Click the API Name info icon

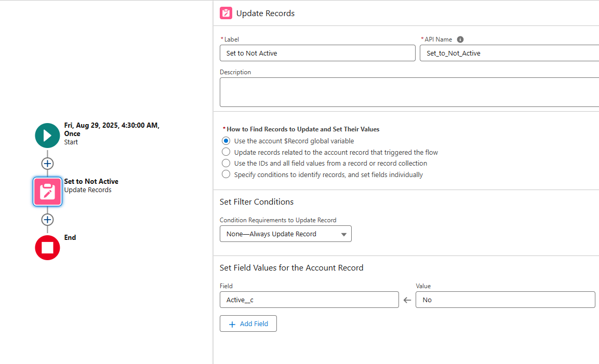(x=460, y=39)
